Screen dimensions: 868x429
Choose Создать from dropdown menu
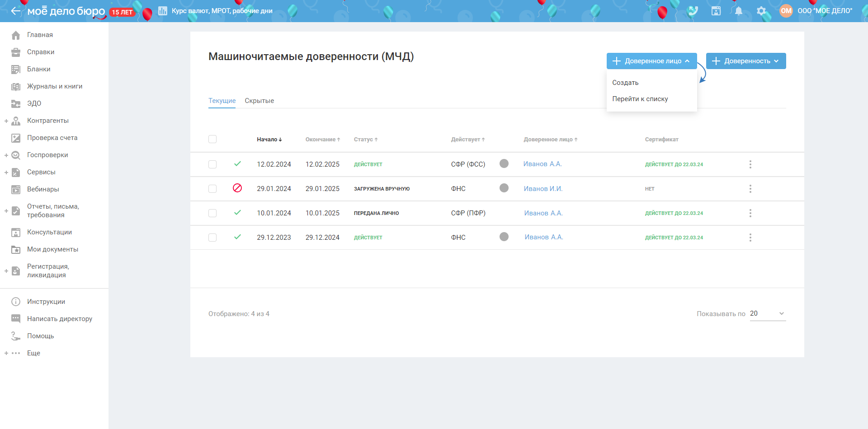pyautogui.click(x=625, y=83)
